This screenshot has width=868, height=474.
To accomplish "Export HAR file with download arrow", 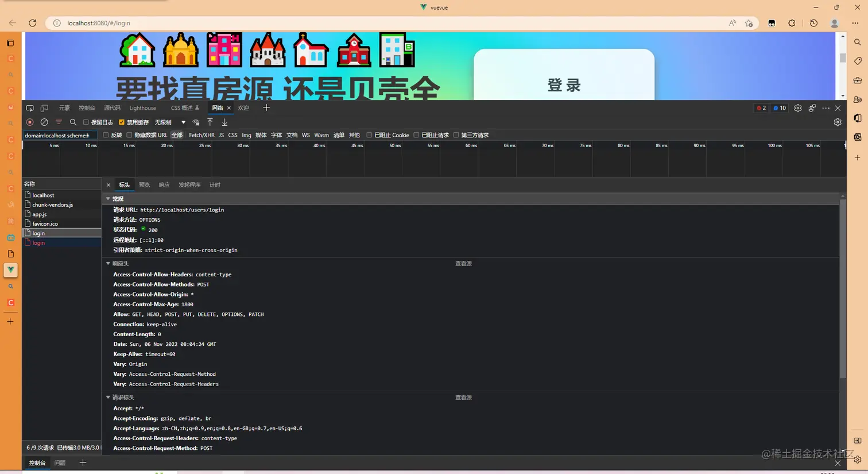I will click(x=224, y=122).
